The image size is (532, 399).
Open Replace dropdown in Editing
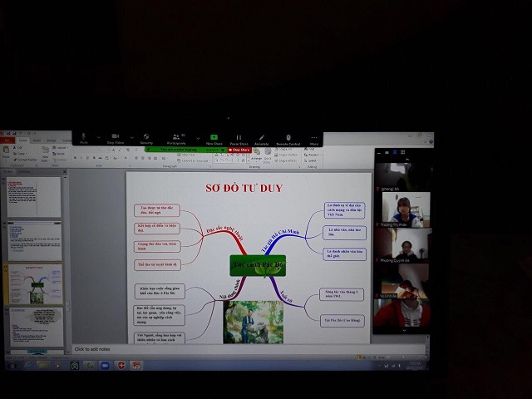[x=313, y=155]
